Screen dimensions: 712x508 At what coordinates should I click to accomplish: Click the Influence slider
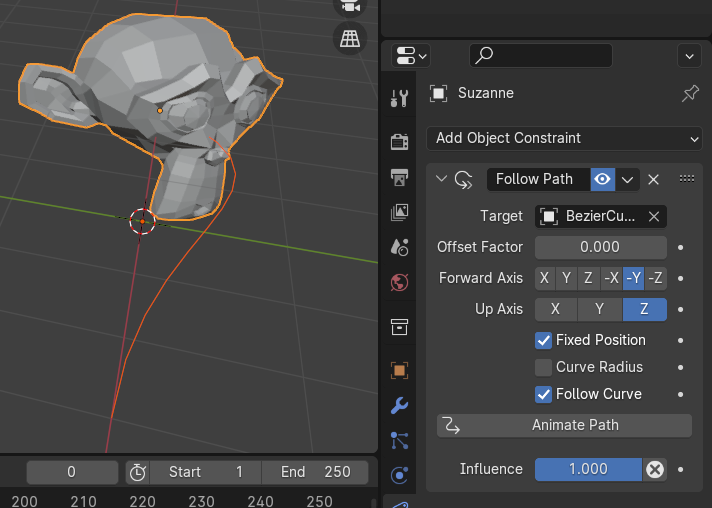[587, 469]
